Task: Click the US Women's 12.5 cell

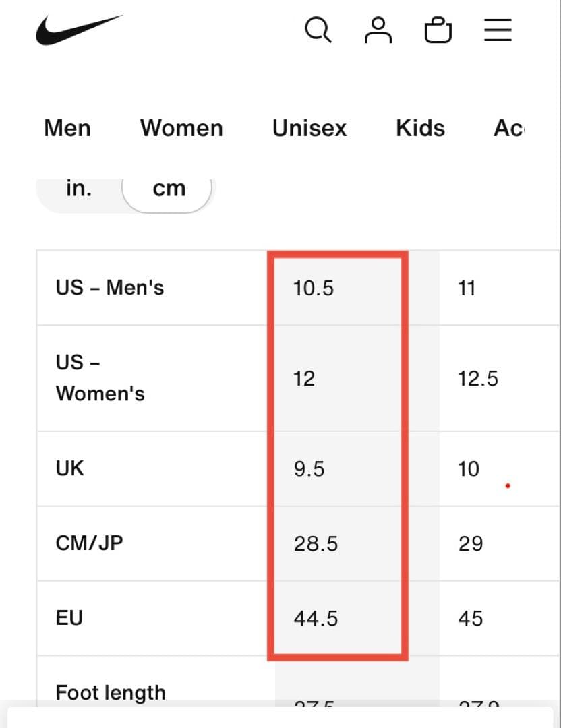Action: pyautogui.click(x=478, y=379)
